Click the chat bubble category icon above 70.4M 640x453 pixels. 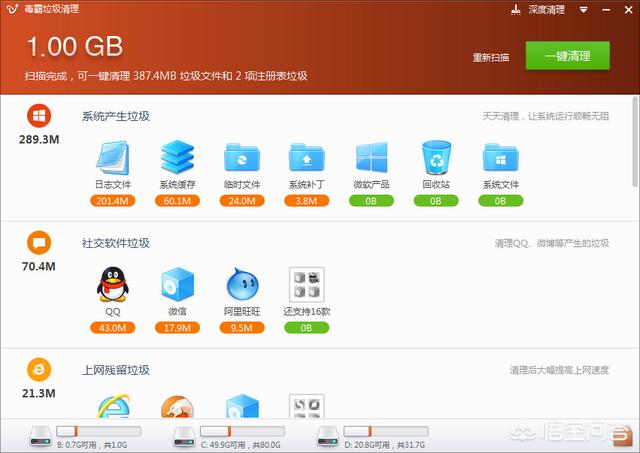(x=39, y=242)
